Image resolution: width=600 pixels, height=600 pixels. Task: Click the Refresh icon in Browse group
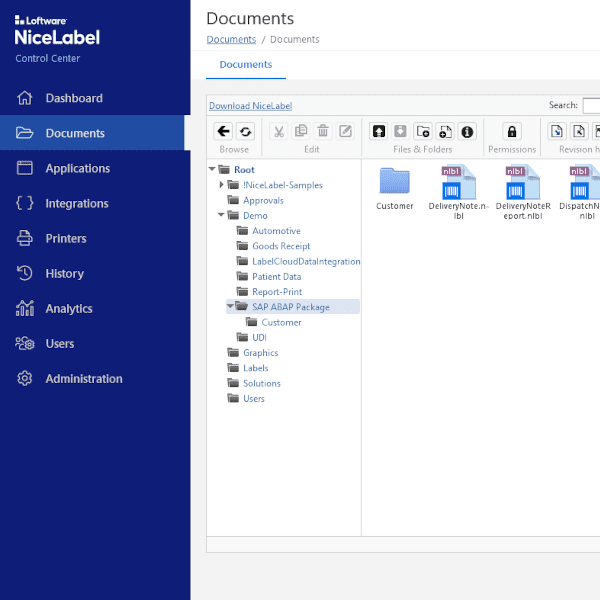coord(245,132)
